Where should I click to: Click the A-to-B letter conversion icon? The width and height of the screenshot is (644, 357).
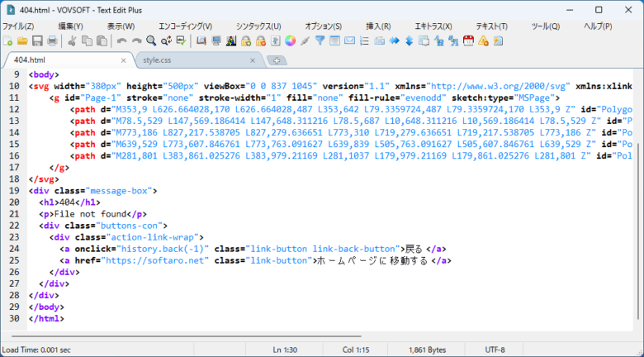pos(438,40)
